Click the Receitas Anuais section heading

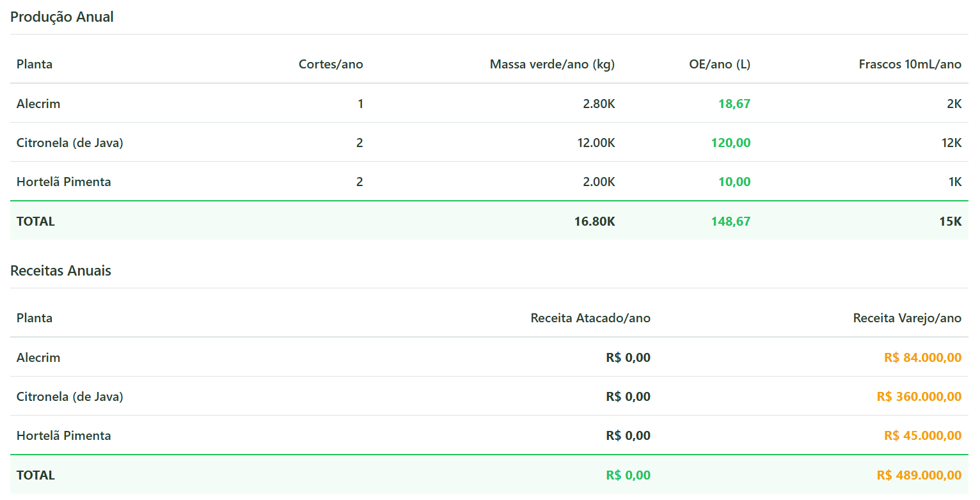click(x=61, y=271)
